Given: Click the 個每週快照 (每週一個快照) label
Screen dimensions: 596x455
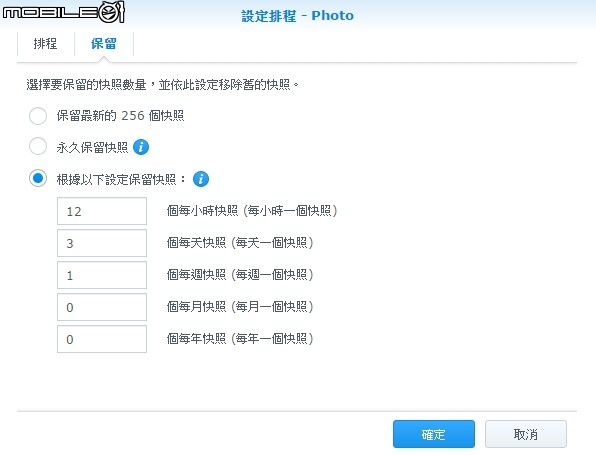Looking at the screenshot, I should click(240, 274).
